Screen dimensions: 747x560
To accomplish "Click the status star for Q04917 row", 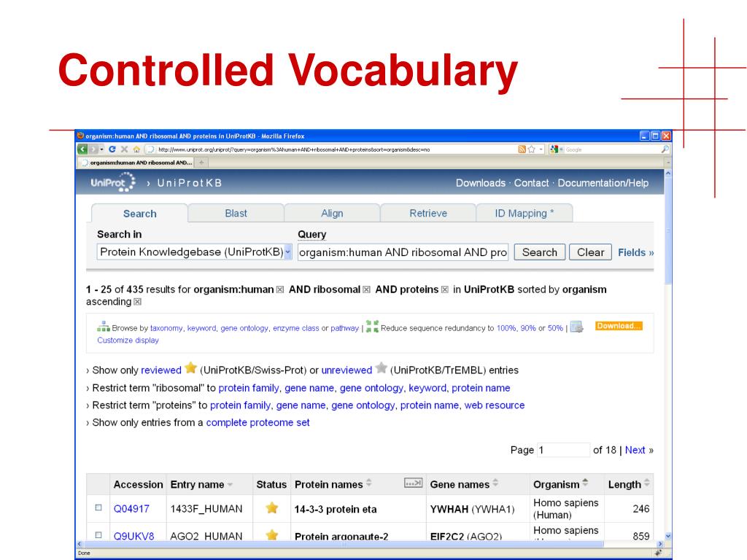I will pyautogui.click(x=272, y=508).
